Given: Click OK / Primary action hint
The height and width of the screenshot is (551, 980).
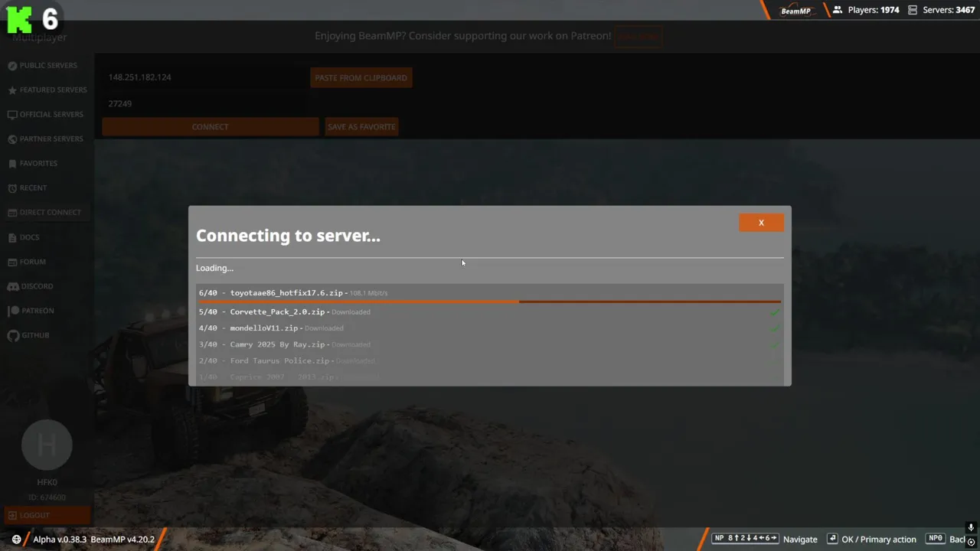Looking at the screenshot, I should pyautogui.click(x=872, y=540).
